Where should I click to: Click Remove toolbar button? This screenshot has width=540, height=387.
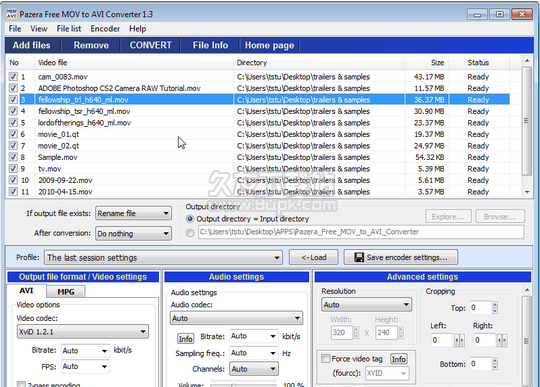(x=91, y=45)
